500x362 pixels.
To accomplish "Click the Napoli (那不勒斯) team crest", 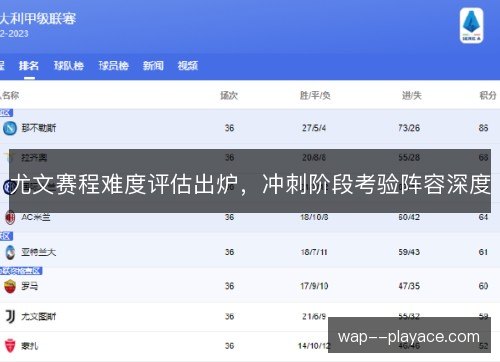I will tap(10, 128).
